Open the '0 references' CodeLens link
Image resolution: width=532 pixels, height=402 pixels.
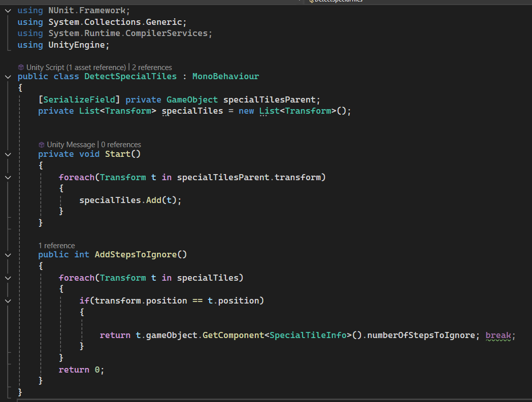pos(121,145)
